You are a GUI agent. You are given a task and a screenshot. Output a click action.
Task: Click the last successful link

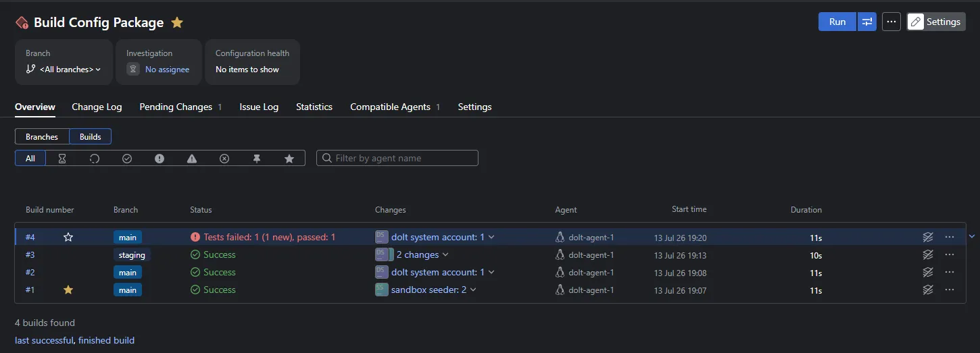pos(43,340)
